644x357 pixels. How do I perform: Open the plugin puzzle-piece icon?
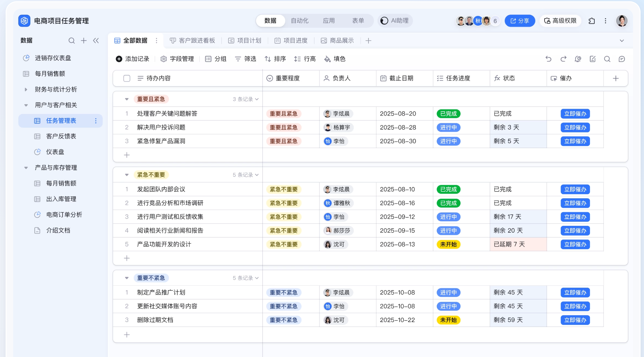click(x=591, y=21)
